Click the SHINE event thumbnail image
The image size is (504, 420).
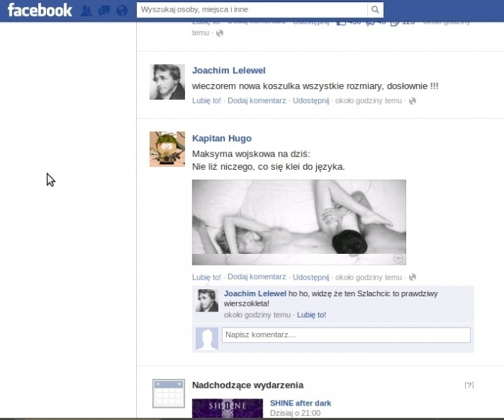[228, 408]
